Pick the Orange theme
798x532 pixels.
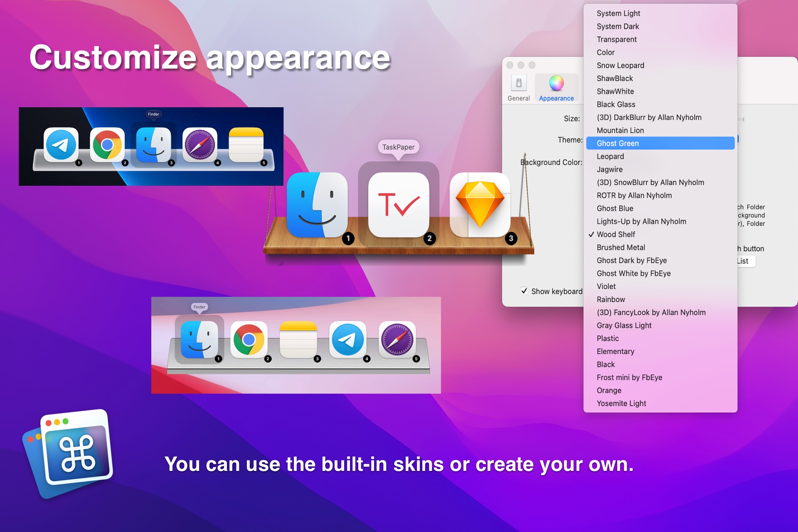(x=660, y=390)
